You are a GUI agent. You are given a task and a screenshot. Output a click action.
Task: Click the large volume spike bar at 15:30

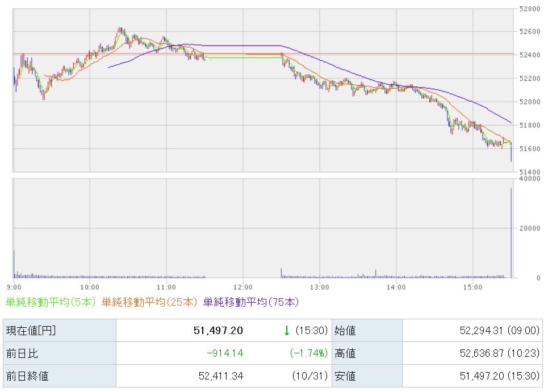click(511, 233)
